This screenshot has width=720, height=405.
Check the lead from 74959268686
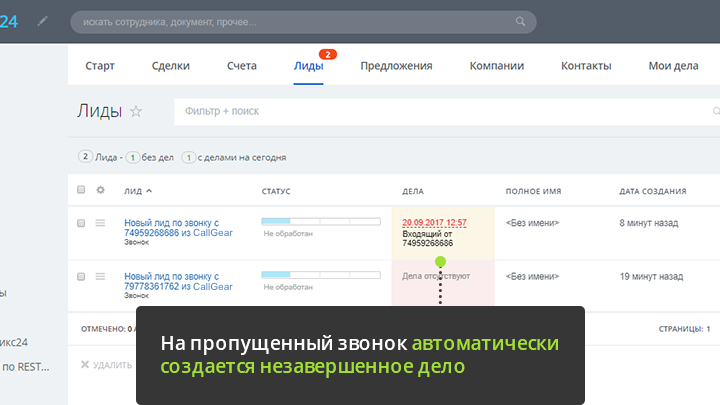click(x=81, y=223)
